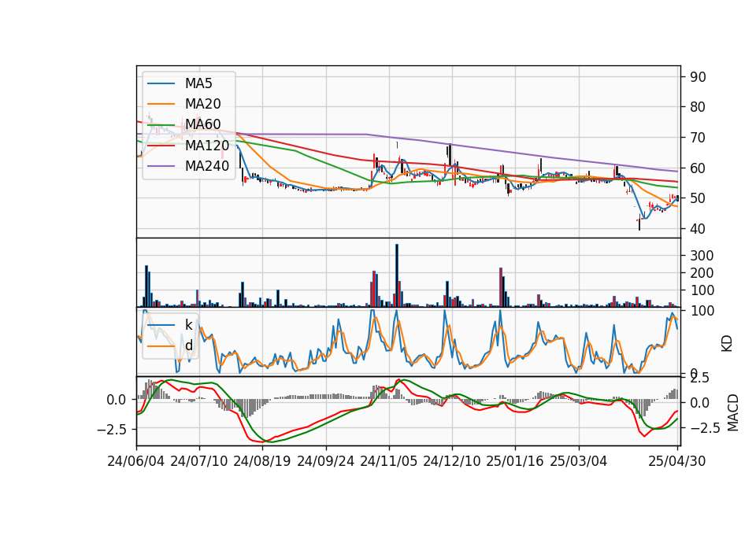
Task: Click the MACD axis title
Action: (733, 412)
